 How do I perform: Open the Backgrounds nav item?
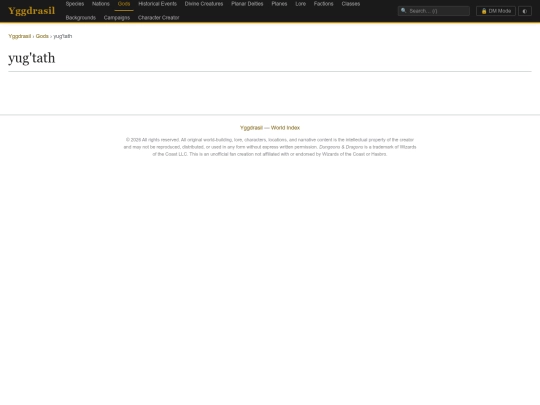coord(81,18)
